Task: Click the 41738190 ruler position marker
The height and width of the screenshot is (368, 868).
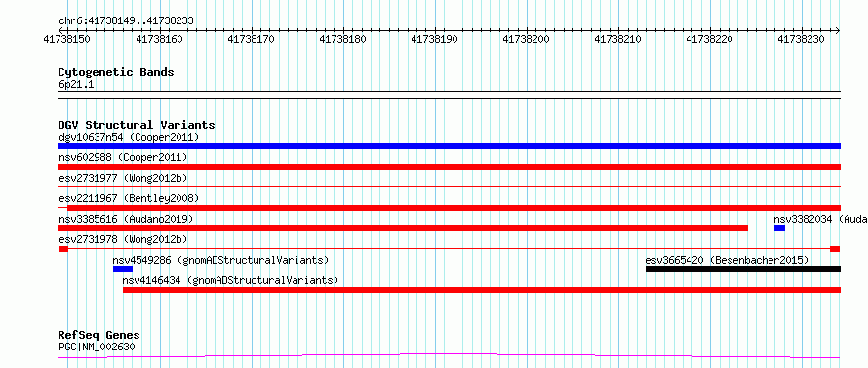Action: [435, 39]
